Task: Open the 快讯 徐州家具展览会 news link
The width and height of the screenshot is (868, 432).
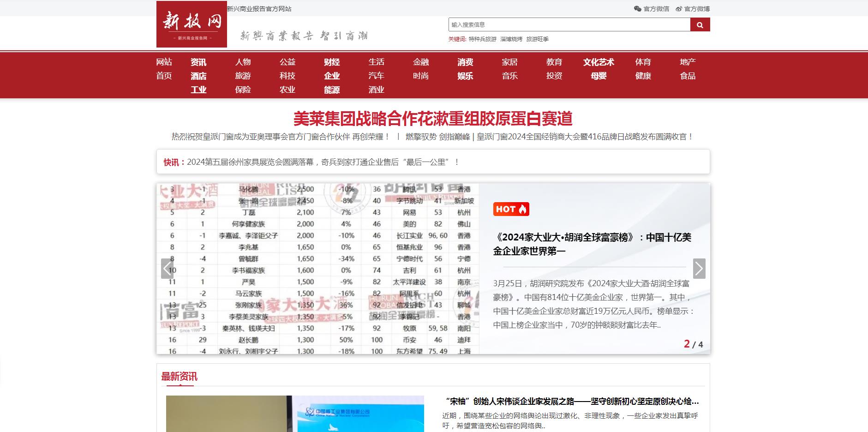Action: click(323, 162)
